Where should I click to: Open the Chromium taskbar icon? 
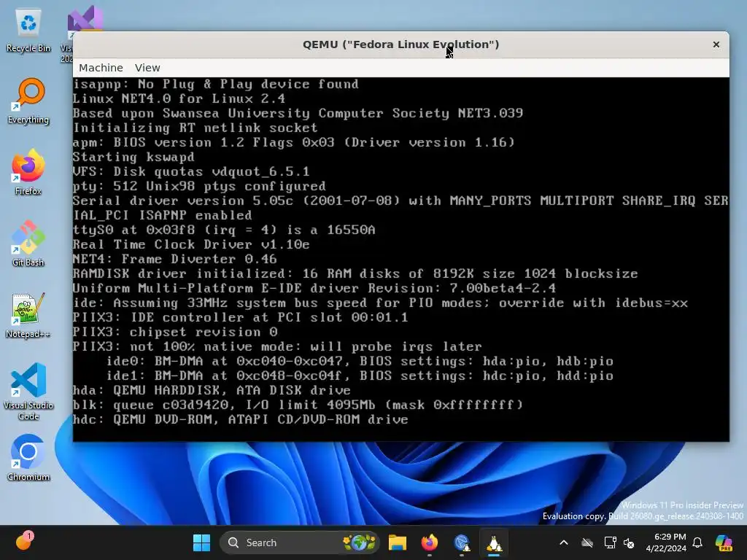[x=462, y=542]
